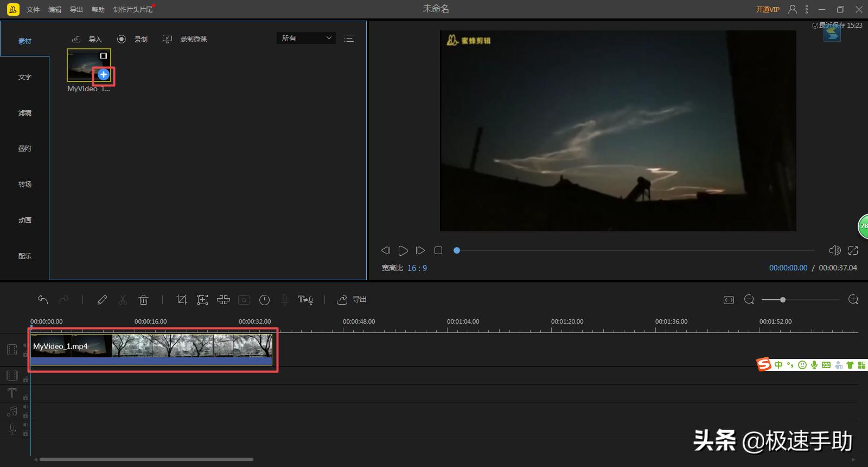Open the clock duration setting icon
Screen dimensions: 868x467
coord(264,300)
